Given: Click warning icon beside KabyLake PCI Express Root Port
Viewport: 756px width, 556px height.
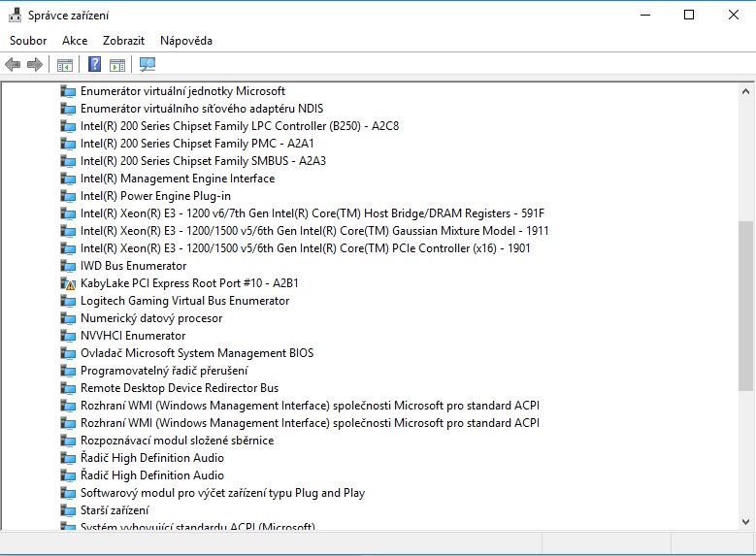Looking at the screenshot, I should coord(68,283).
